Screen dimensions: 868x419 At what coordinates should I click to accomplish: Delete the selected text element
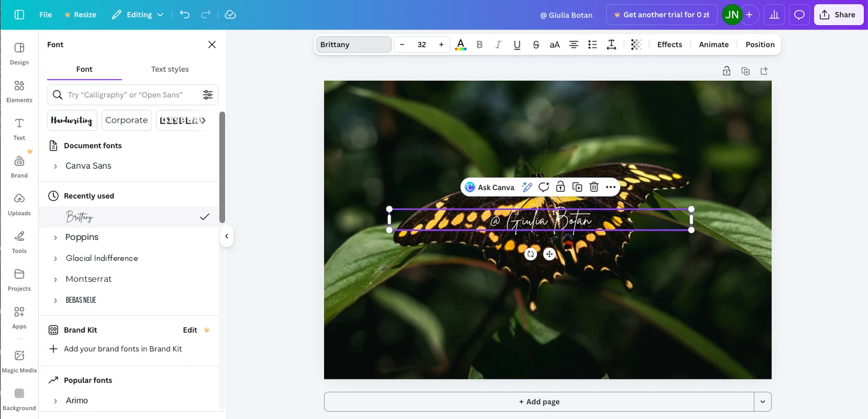pyautogui.click(x=594, y=186)
